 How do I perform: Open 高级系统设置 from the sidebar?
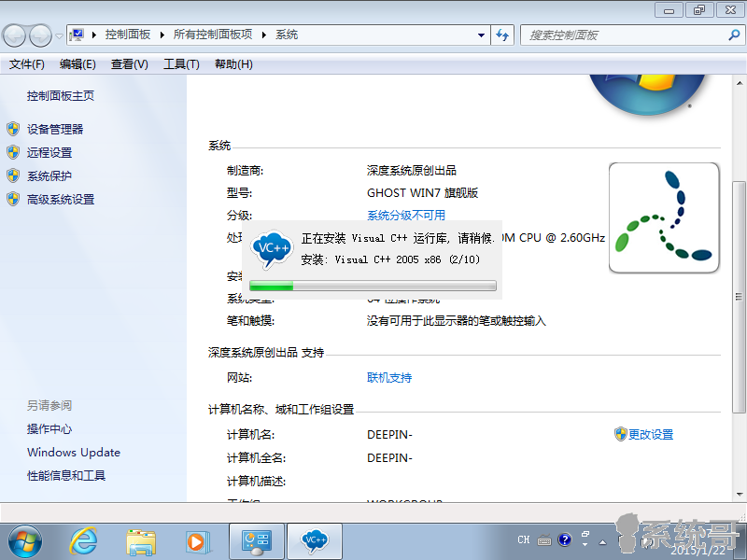pyautogui.click(x=61, y=199)
